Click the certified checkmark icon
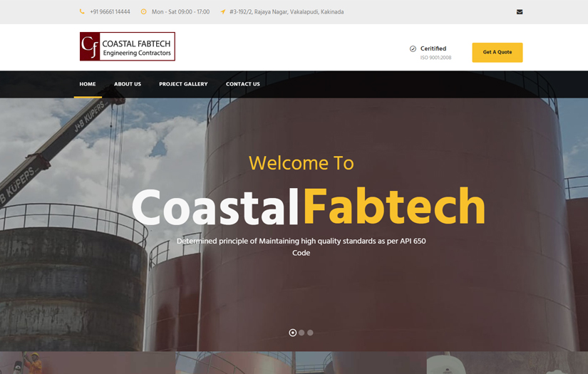This screenshot has height=374, width=588. 413,48
